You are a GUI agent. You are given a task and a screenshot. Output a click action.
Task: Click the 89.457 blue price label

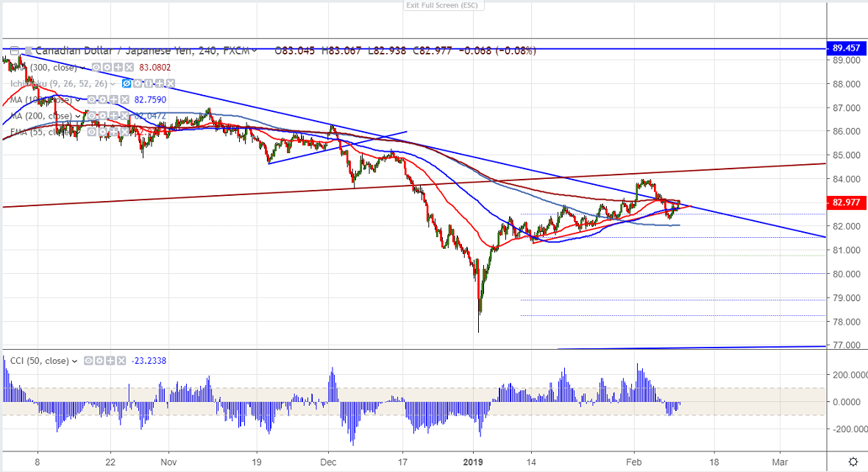(847, 48)
